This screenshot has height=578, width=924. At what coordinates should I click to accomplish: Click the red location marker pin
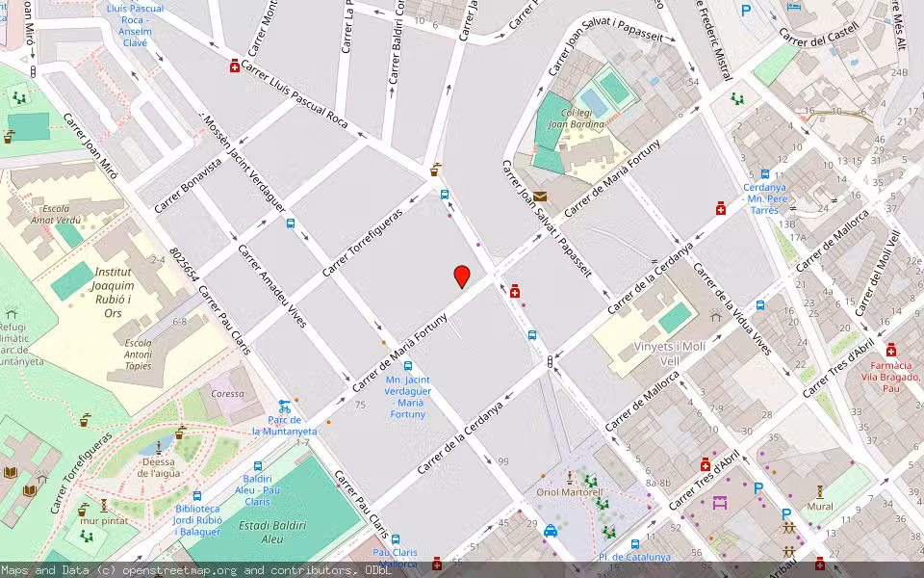pos(463,277)
